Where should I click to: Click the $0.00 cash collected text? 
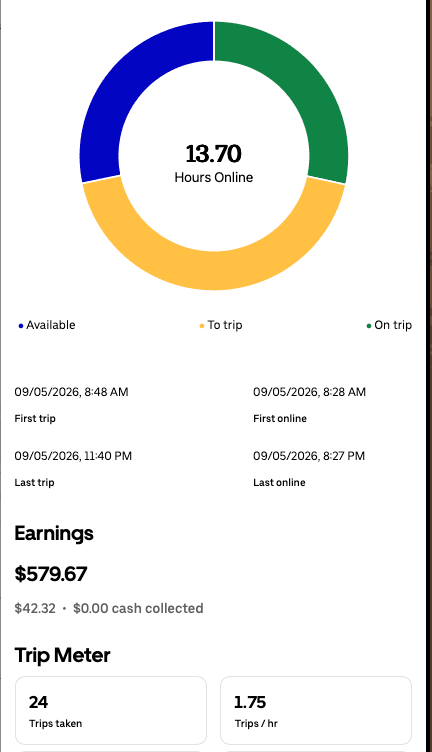[x=138, y=608]
